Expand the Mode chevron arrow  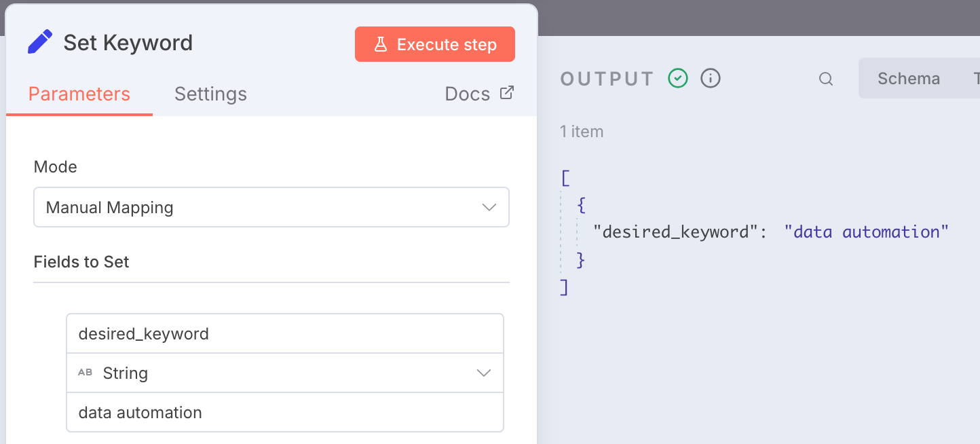pyautogui.click(x=489, y=208)
